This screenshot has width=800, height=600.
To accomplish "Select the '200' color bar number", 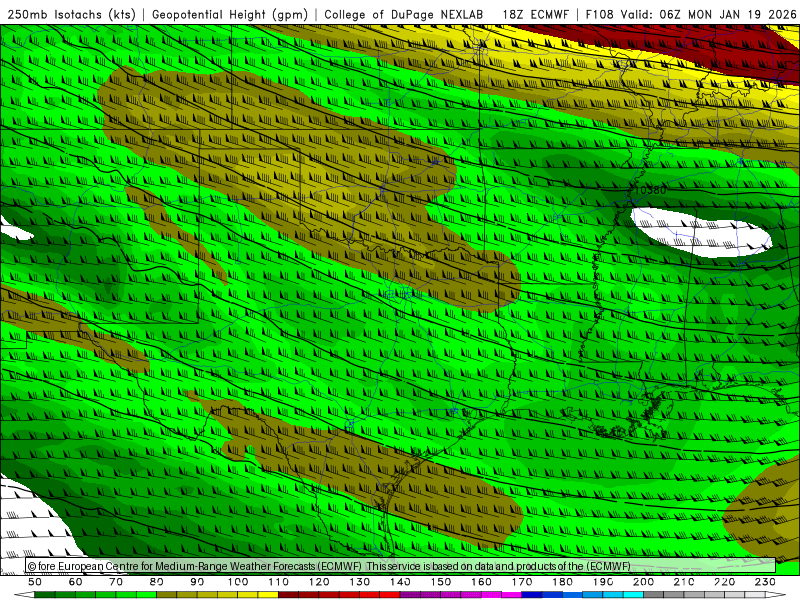I will click(643, 582).
